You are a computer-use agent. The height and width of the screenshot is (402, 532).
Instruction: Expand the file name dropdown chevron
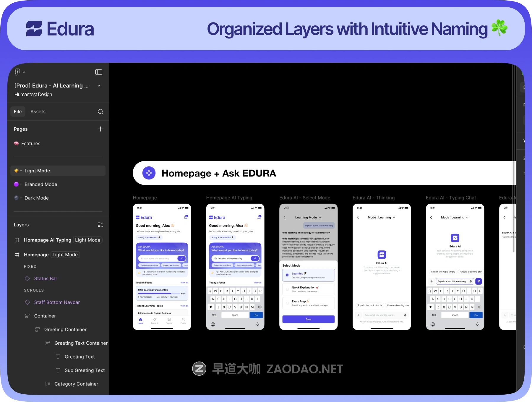click(99, 86)
